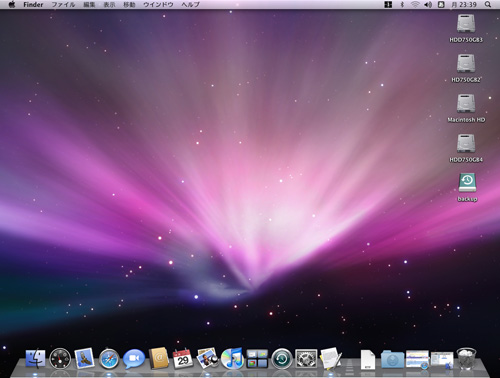Show the volume control in menu bar
500x378 pixels.
coord(428,5)
